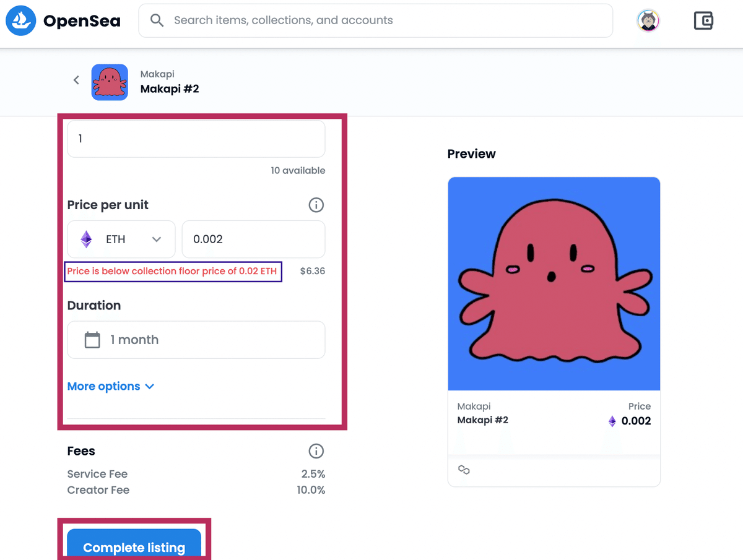This screenshot has width=743, height=560.
Task: Click the Duration heading
Action: 94,306
